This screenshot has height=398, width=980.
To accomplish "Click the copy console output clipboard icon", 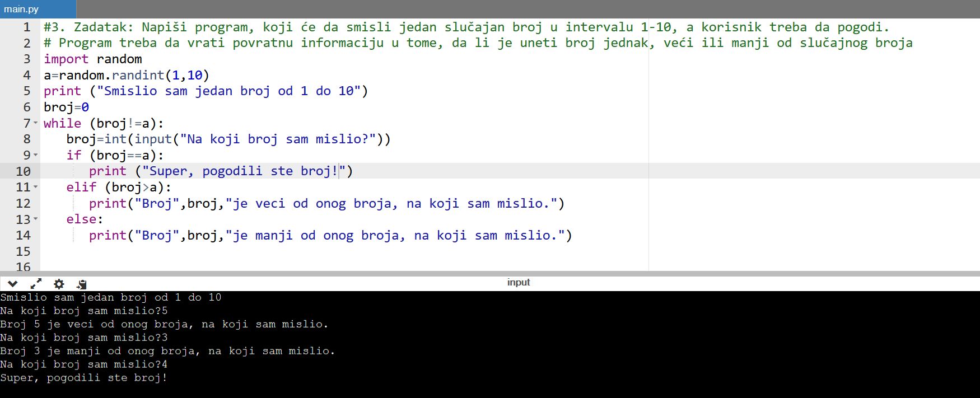I will (x=82, y=284).
